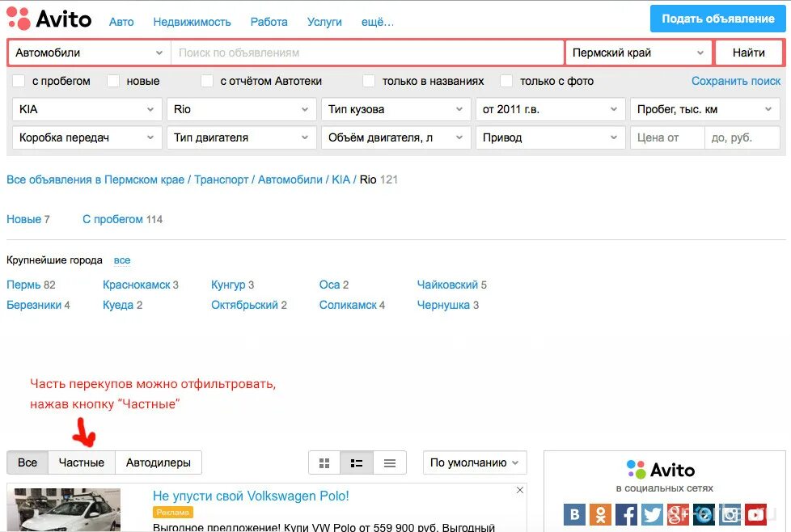The width and height of the screenshot is (791, 532).
Task: Open the 'Пермский край' region dropdown
Action: (639, 53)
